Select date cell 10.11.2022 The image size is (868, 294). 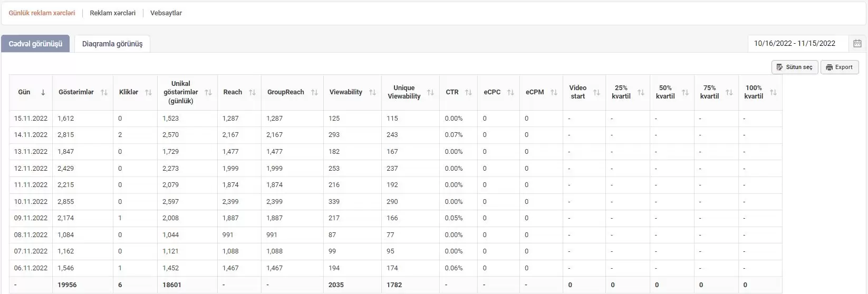pyautogui.click(x=31, y=202)
